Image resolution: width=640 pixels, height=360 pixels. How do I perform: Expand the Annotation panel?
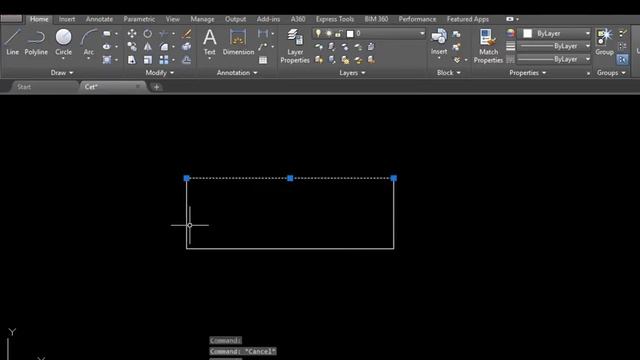[237, 73]
